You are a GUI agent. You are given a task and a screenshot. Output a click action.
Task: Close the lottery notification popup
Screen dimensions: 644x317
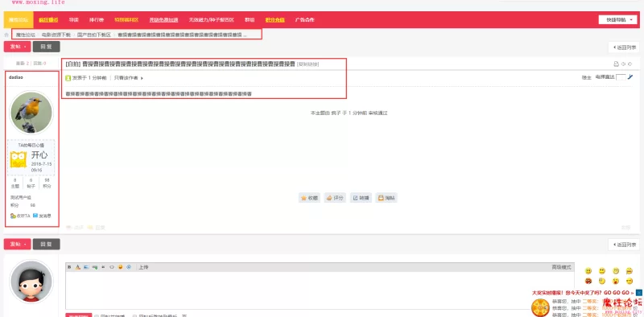639,293
